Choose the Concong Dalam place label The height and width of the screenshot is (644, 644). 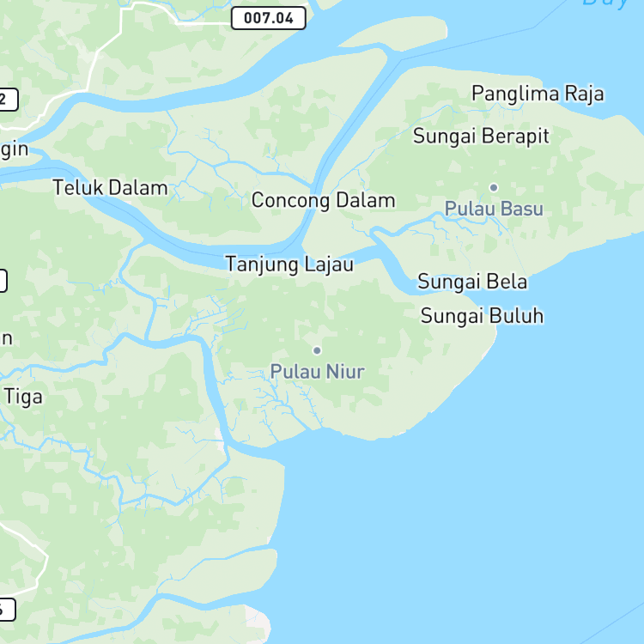tap(323, 200)
